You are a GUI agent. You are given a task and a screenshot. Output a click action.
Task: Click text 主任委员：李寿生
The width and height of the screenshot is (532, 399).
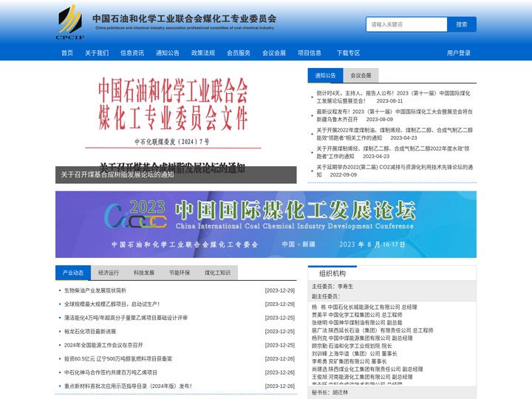(332, 287)
